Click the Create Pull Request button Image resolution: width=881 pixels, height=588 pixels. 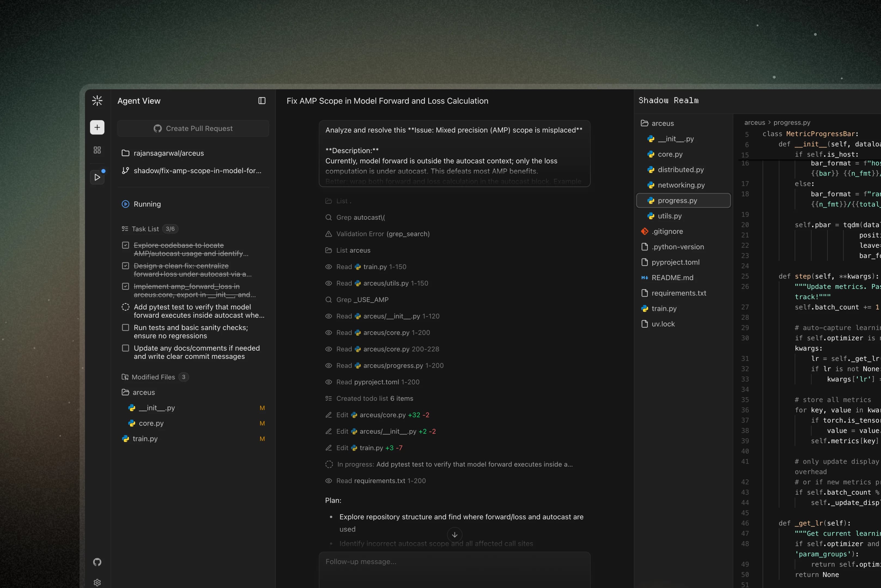pos(193,128)
